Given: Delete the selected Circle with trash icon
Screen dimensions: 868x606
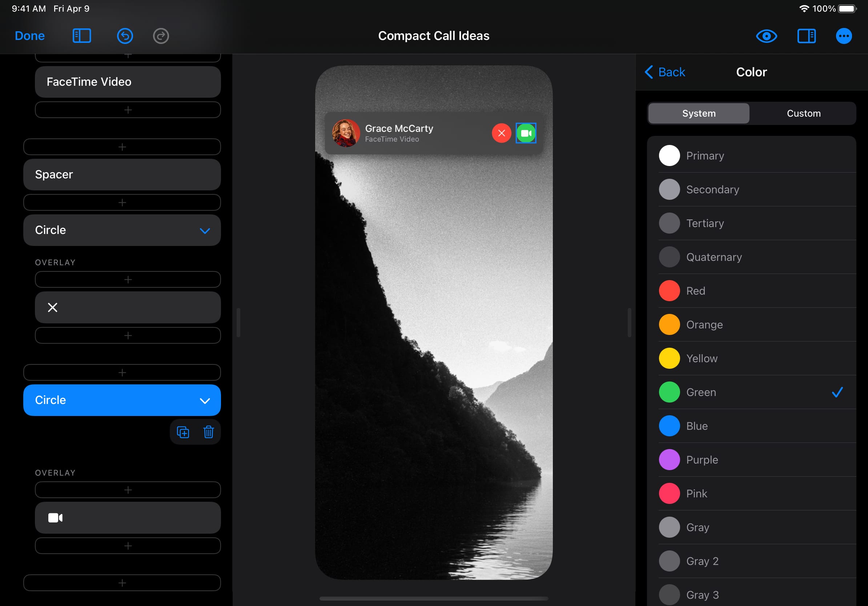Looking at the screenshot, I should pyautogui.click(x=208, y=432).
